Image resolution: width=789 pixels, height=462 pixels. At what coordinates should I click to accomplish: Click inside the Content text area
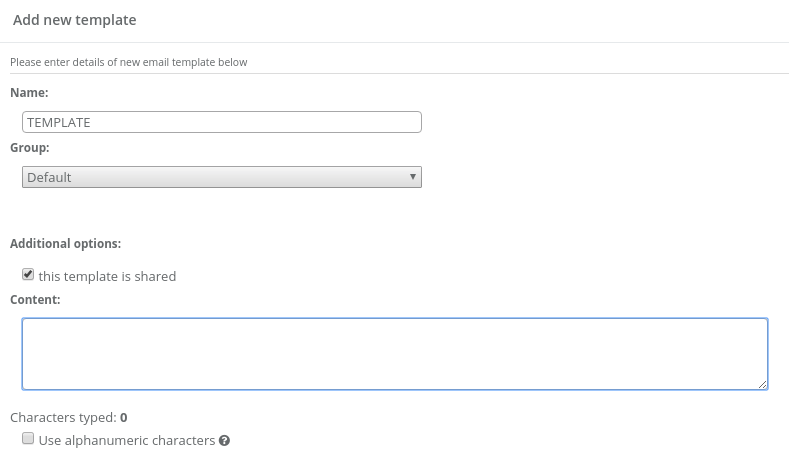click(x=394, y=353)
